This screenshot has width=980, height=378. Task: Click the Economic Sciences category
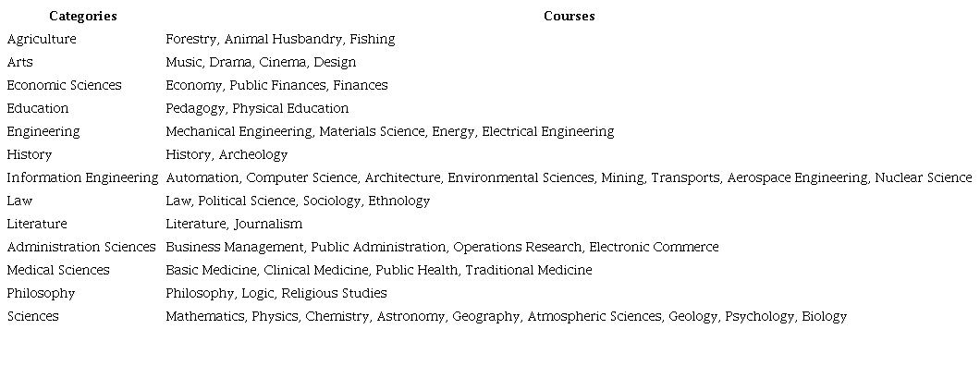pyautogui.click(x=64, y=86)
